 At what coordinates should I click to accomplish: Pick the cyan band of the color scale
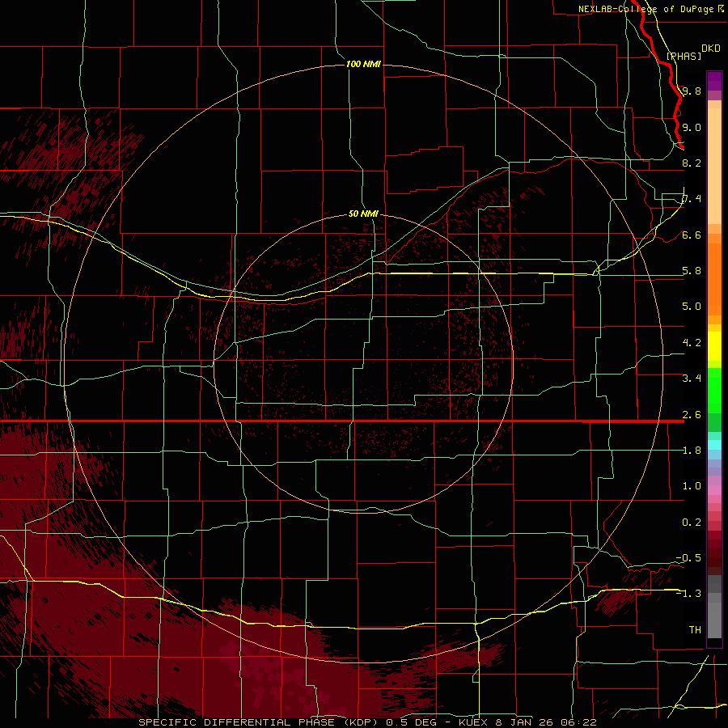click(714, 445)
